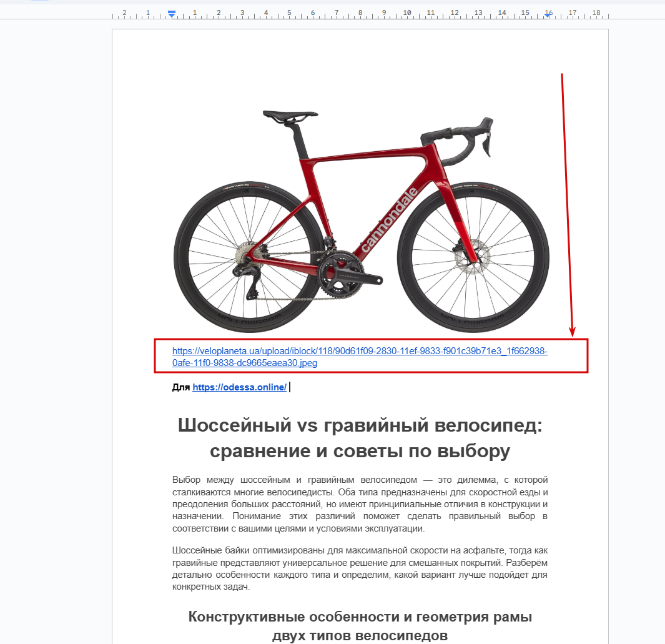Click the left indent marker on ruler
This screenshot has width=665, height=644.
(171, 14)
